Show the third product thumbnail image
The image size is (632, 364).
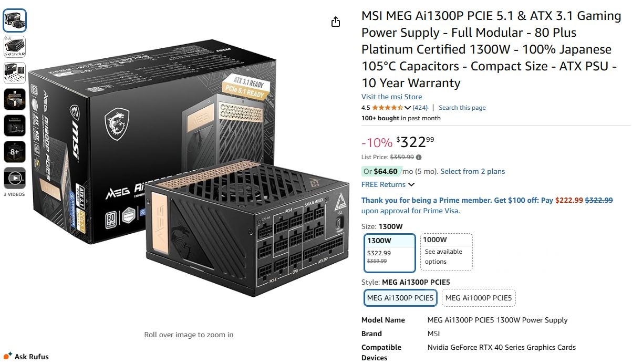[x=15, y=73]
